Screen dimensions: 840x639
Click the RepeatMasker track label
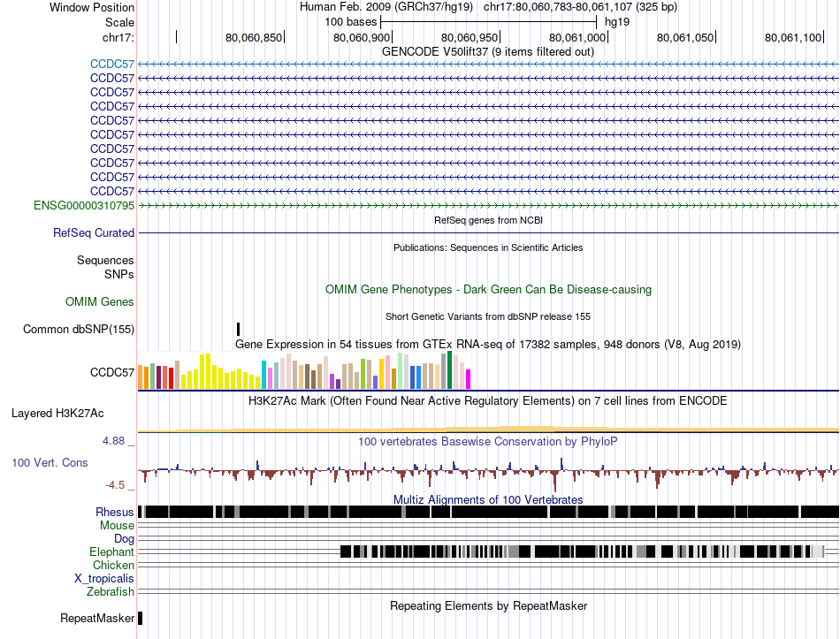pyautogui.click(x=97, y=619)
